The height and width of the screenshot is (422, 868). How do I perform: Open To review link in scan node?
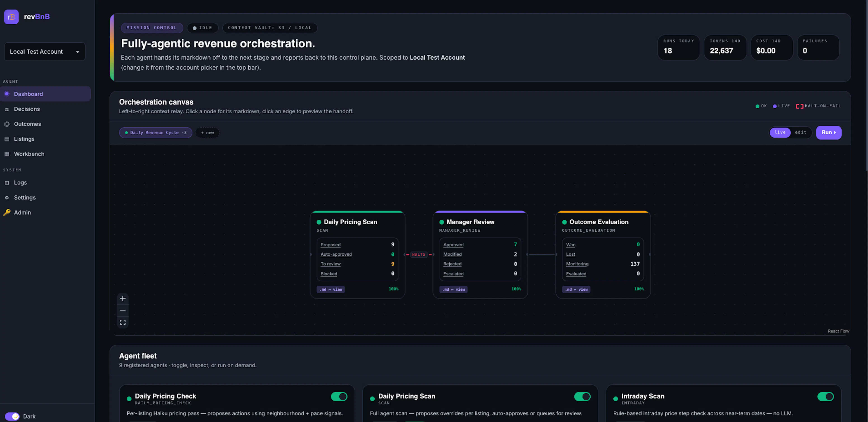pos(330,264)
